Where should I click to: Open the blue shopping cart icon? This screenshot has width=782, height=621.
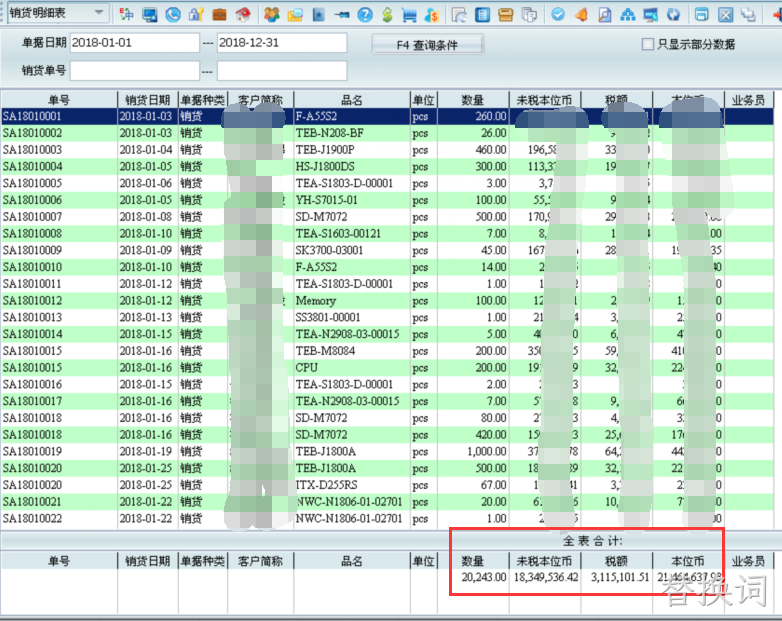point(409,15)
